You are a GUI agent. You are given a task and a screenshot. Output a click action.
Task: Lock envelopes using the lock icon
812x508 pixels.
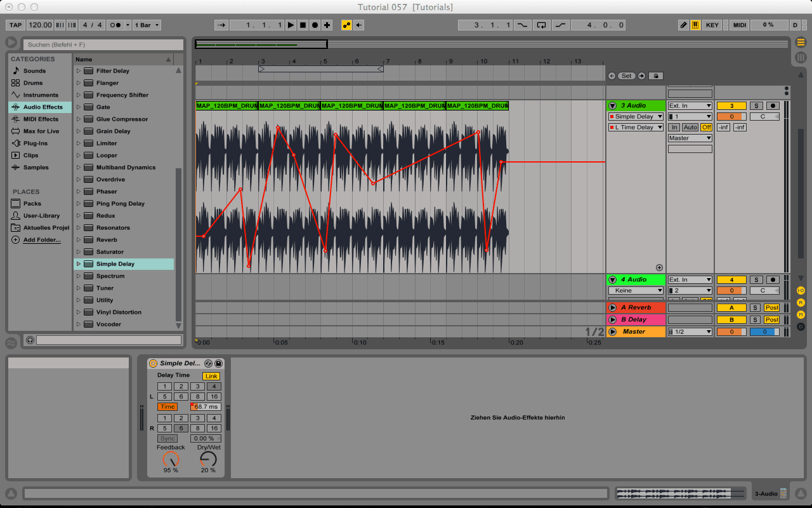[x=655, y=76]
